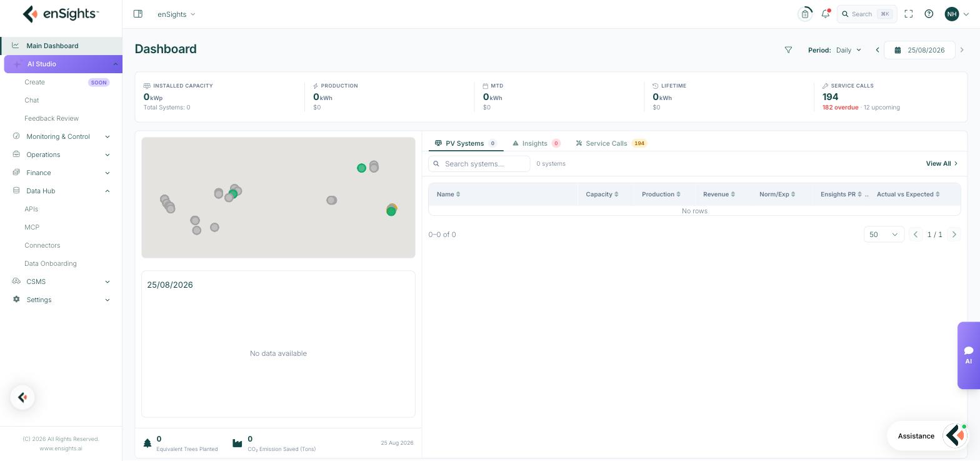Open enSights workspace dropdown

pos(176,14)
